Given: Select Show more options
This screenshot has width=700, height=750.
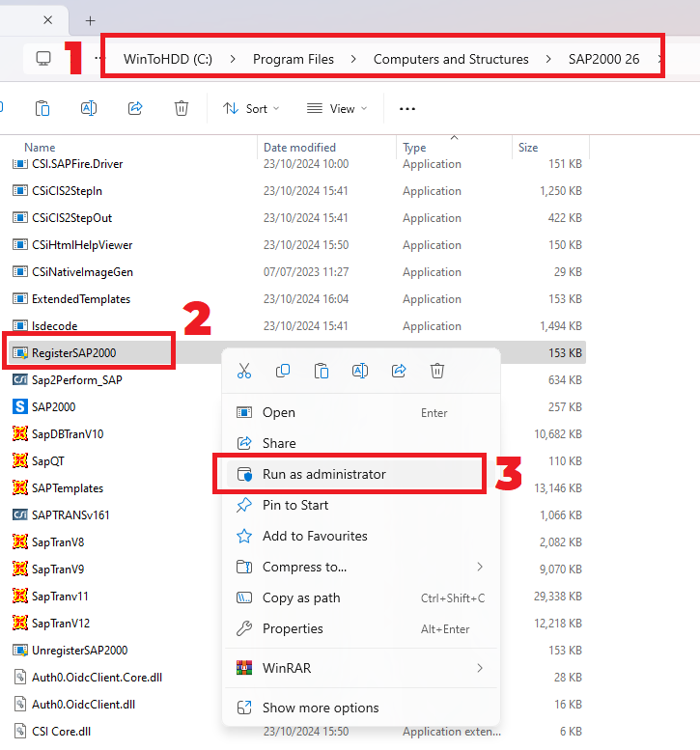Looking at the screenshot, I should pyautogui.click(x=361, y=708).
